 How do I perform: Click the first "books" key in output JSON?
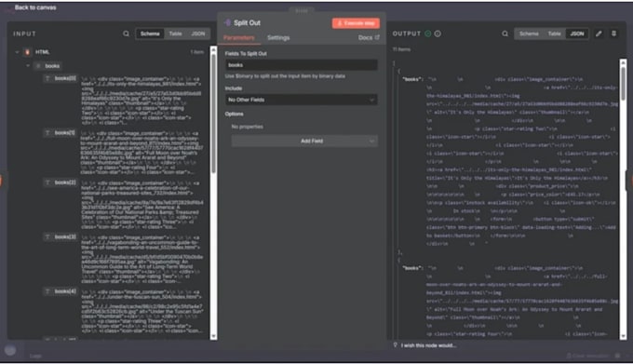point(411,79)
